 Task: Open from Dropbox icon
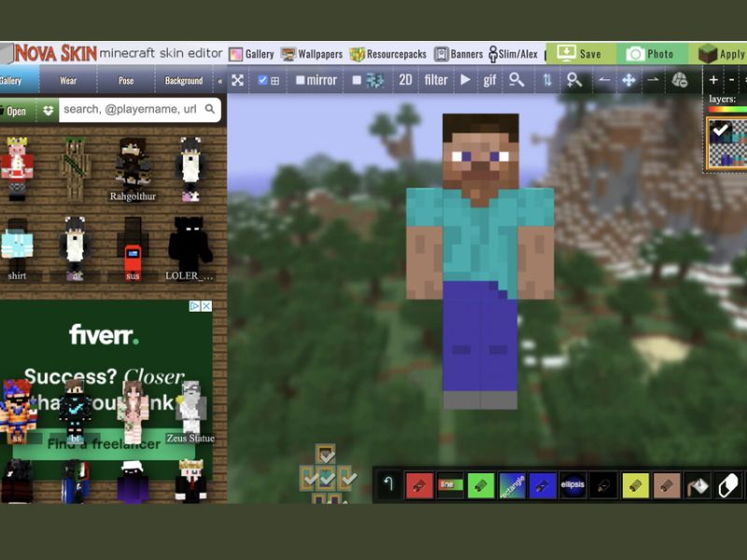48,111
